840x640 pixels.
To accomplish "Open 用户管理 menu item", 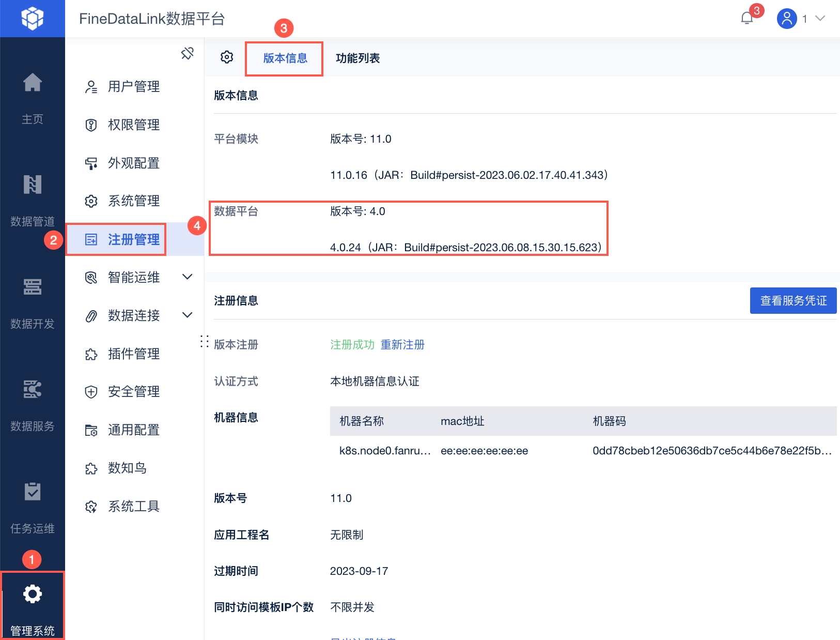I will pos(134,87).
